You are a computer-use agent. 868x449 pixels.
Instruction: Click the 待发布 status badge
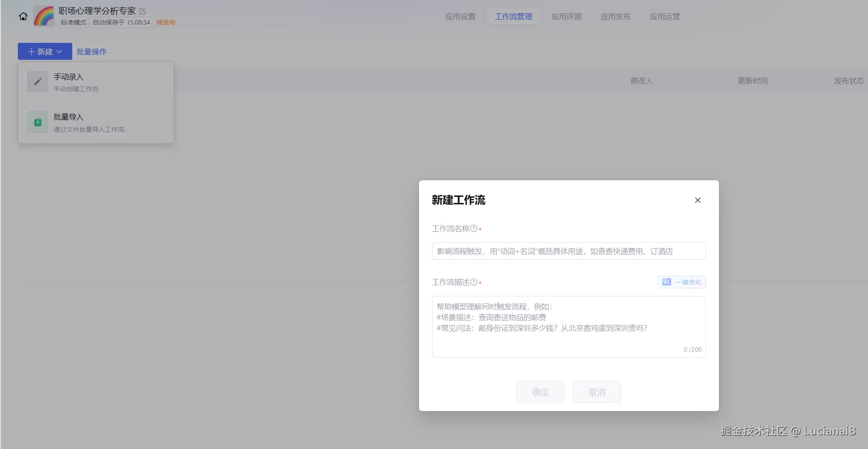166,22
